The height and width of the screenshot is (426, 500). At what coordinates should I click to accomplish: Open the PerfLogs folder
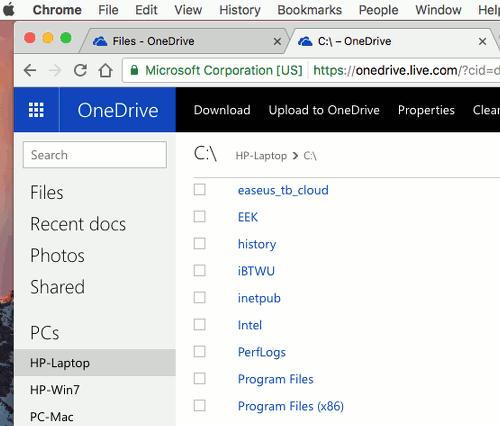pos(262,353)
